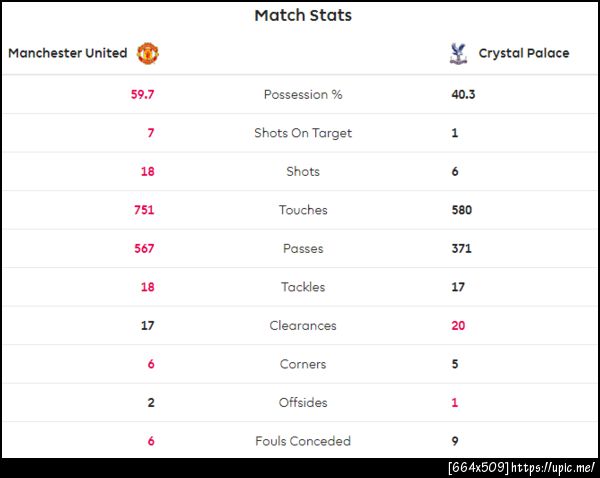This screenshot has height=478, width=600.
Task: Click the Passes stat row label
Action: click(x=303, y=248)
